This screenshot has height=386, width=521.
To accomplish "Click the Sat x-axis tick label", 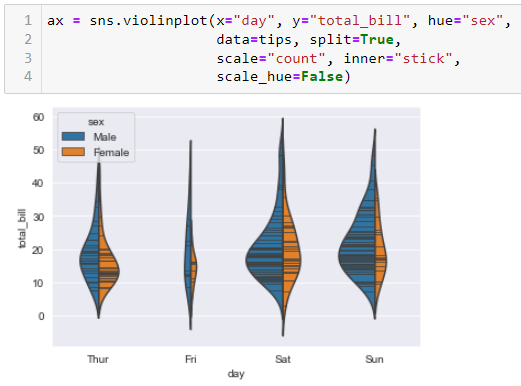I will [x=283, y=359].
